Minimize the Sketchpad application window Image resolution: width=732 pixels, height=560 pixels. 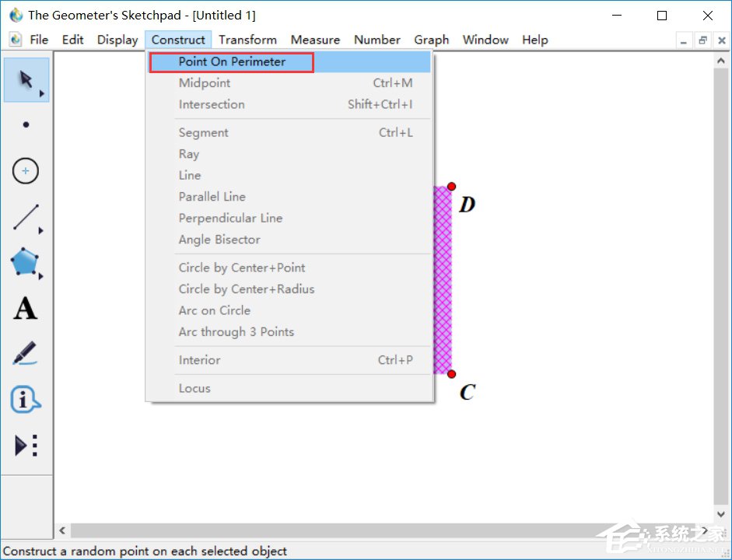[x=617, y=16]
